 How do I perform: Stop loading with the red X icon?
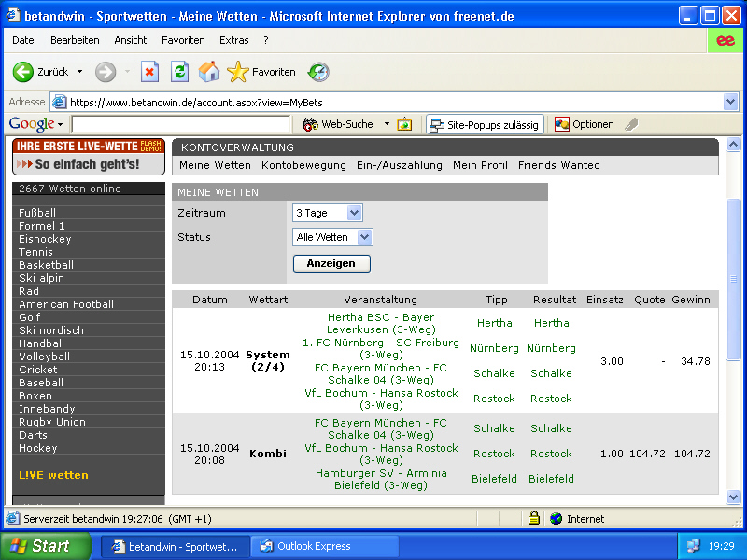click(149, 73)
